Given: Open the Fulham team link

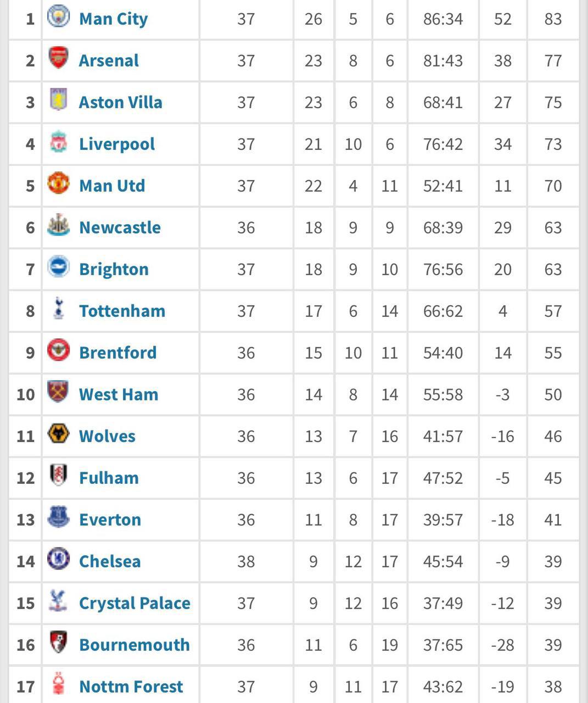Looking at the screenshot, I should pyautogui.click(x=109, y=478).
